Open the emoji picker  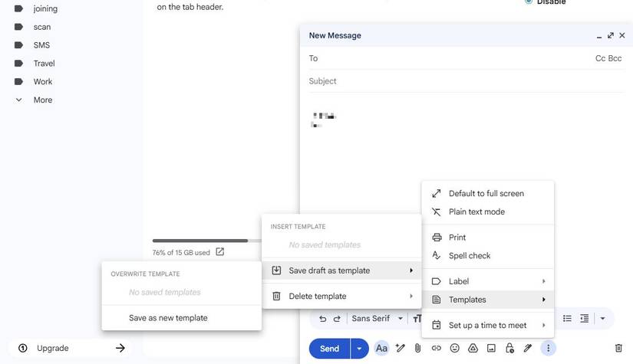[454, 348]
